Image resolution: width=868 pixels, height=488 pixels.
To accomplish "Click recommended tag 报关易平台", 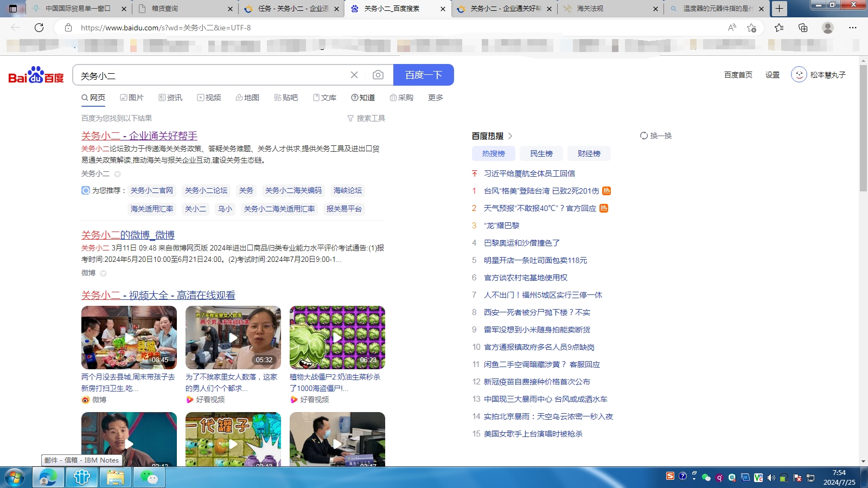I will [x=344, y=209].
